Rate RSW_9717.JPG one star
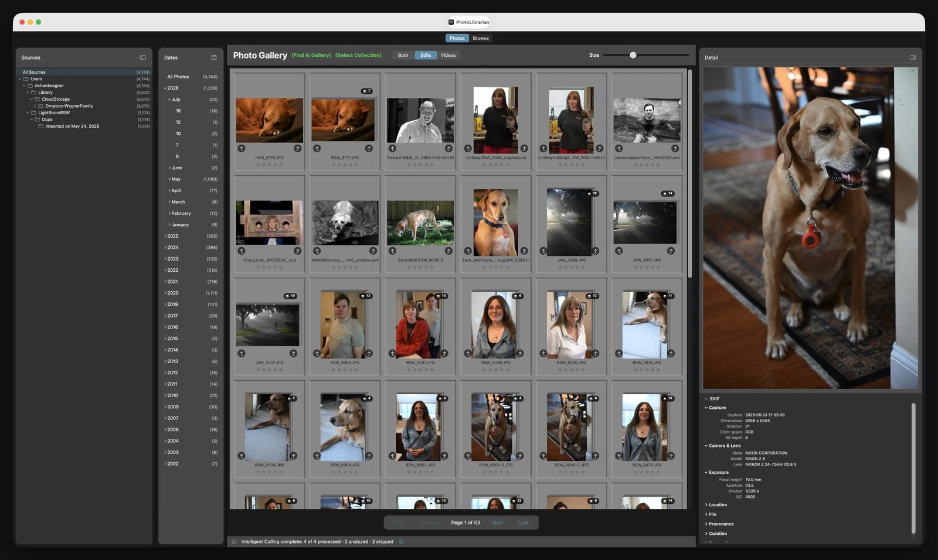938x560 pixels. pyautogui.click(x=334, y=165)
